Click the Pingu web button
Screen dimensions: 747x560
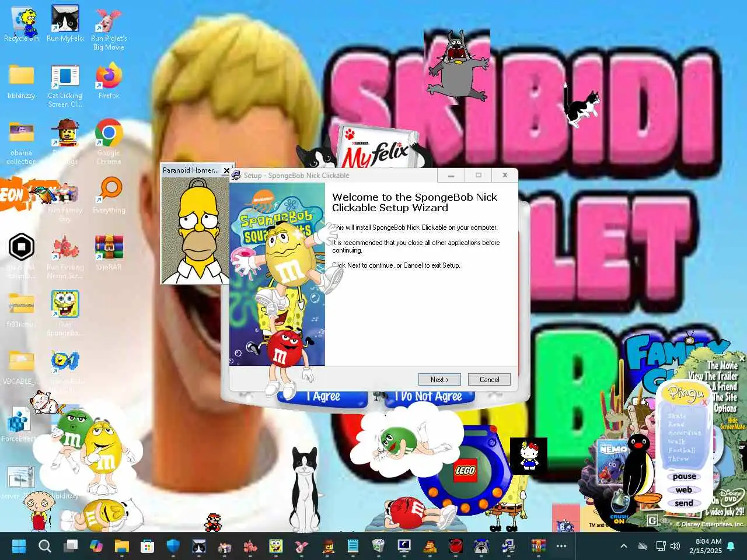coord(684,490)
